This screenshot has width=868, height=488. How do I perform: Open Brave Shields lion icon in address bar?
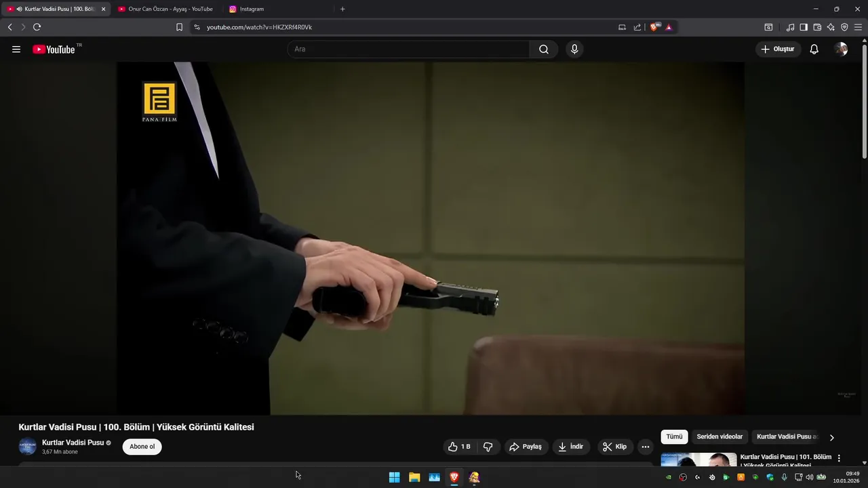pyautogui.click(x=654, y=27)
